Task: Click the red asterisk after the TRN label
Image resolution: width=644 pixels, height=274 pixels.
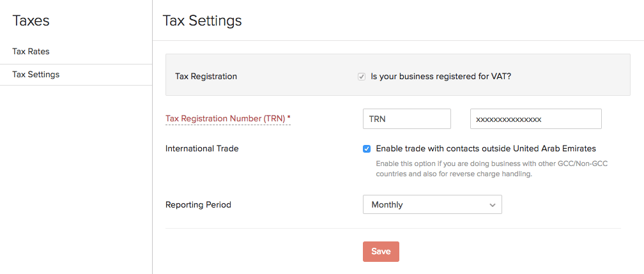Action: point(289,119)
